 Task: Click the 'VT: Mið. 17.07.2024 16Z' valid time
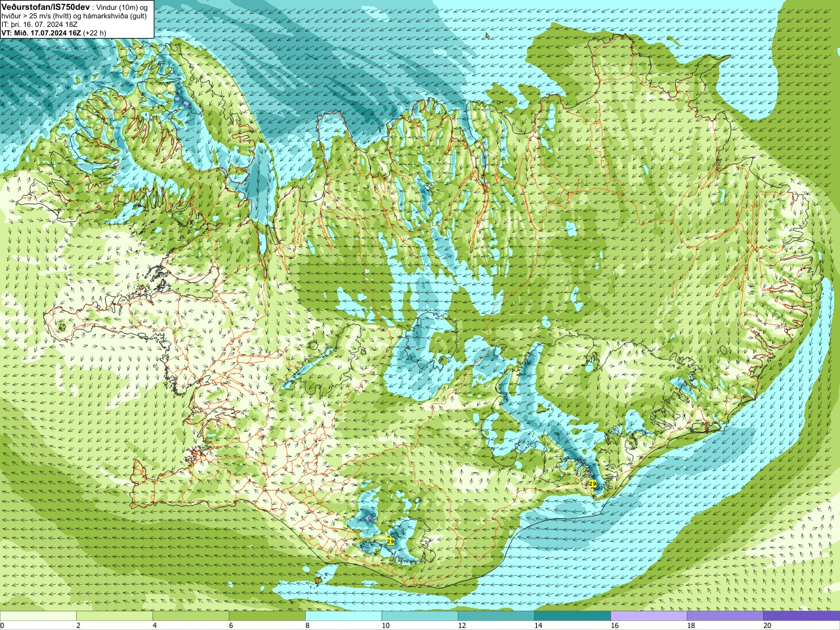[x=41, y=32]
